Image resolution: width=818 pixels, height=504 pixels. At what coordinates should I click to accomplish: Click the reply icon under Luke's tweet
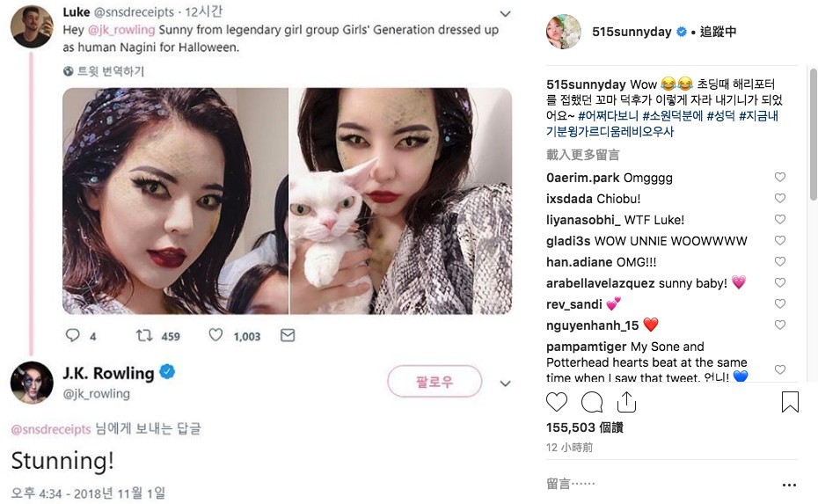[74, 335]
